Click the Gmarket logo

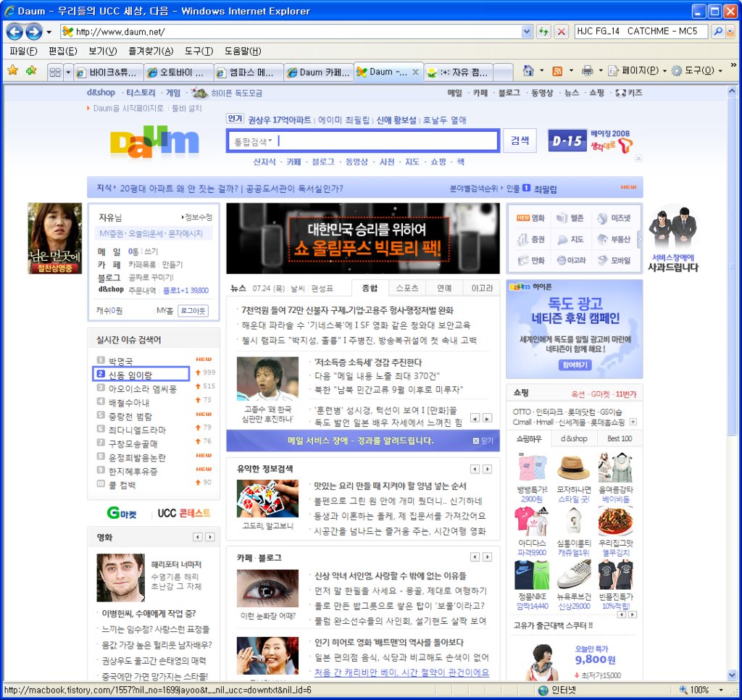[x=122, y=513]
